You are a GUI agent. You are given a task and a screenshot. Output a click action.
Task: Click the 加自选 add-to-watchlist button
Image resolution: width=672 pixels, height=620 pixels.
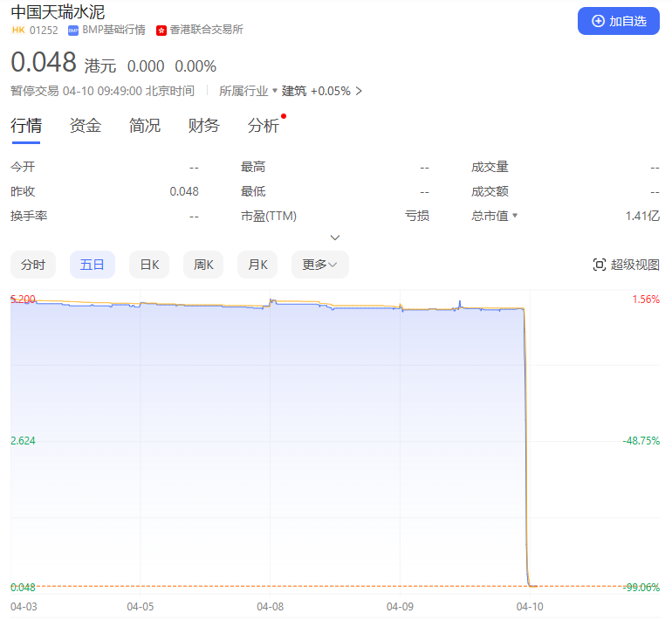pyautogui.click(x=618, y=21)
